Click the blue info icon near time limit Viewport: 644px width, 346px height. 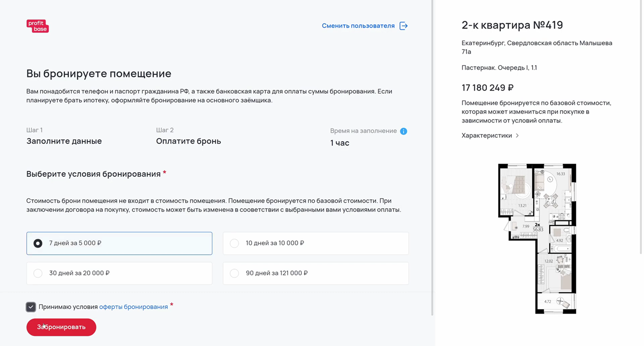coord(404,131)
